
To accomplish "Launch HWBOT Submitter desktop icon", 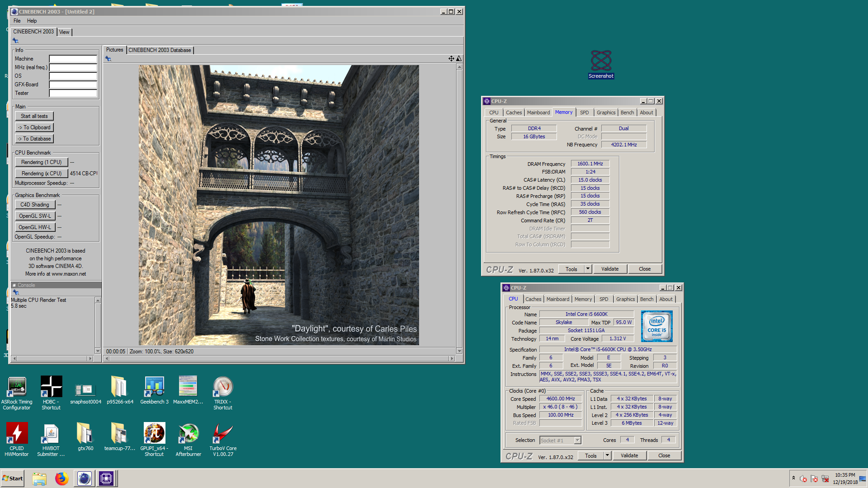I will point(51,440).
